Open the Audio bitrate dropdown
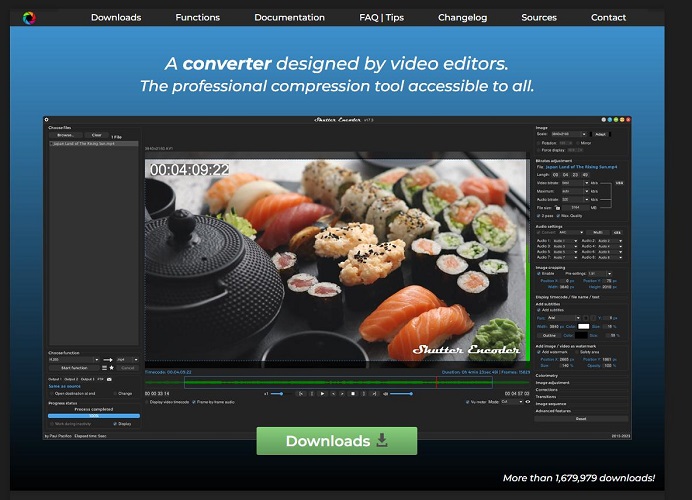This screenshot has width=692, height=500. (575, 199)
